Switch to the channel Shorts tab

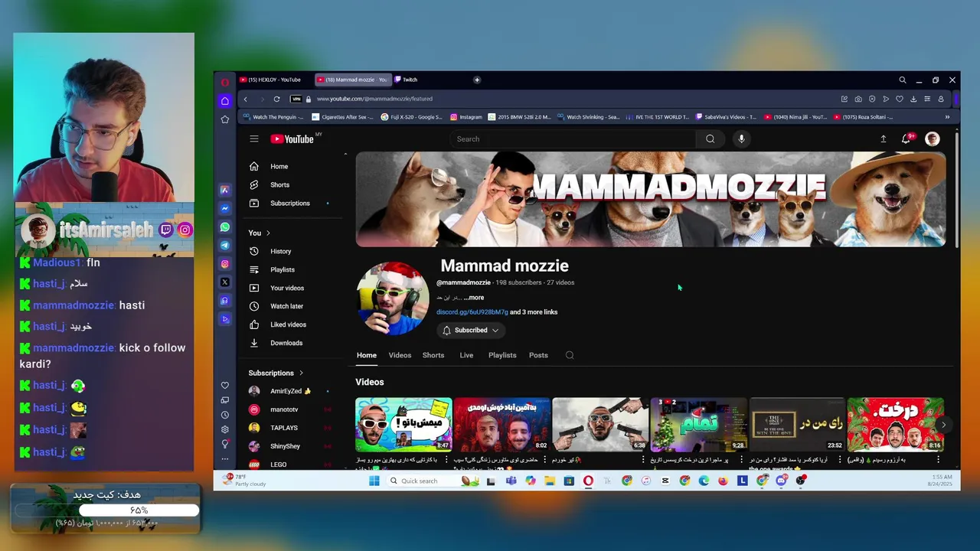click(433, 355)
